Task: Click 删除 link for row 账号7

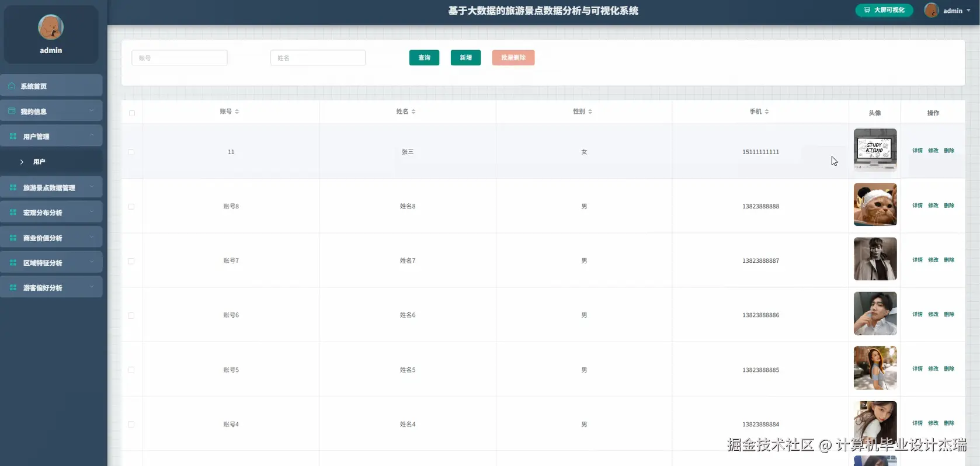Action: coord(949,260)
